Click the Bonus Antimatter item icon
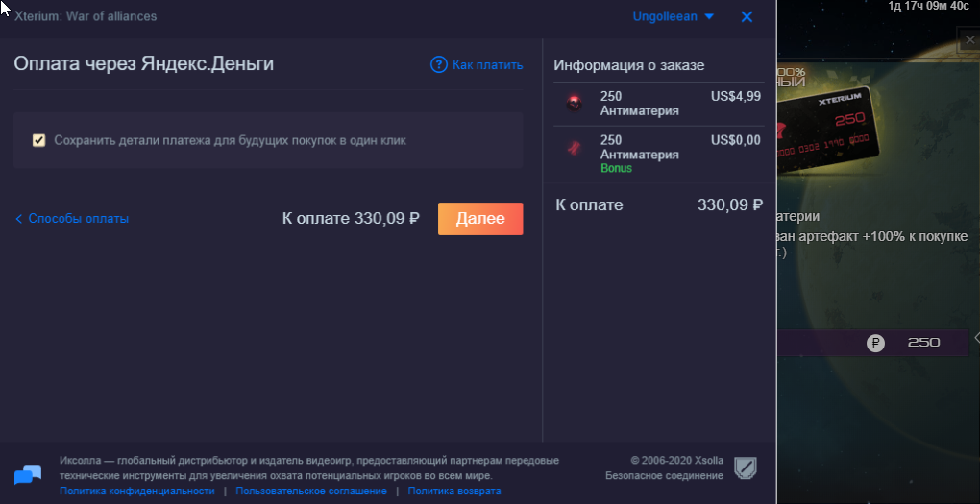This screenshot has width=980, height=504. (575, 148)
